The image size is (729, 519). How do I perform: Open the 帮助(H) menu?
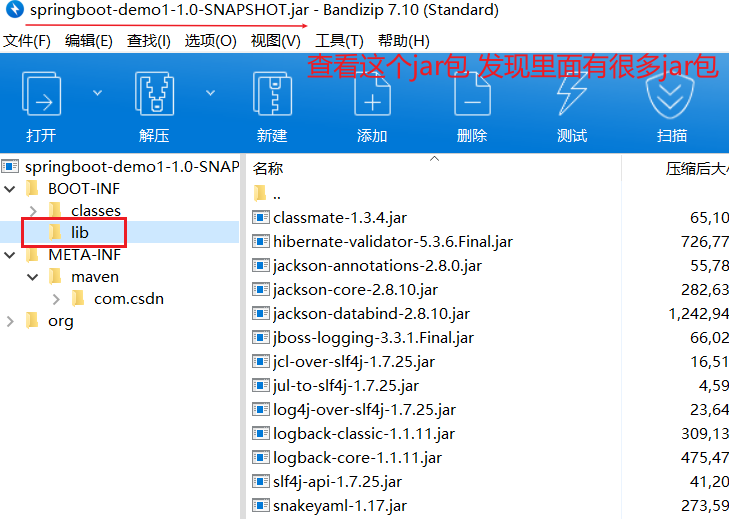(x=404, y=41)
